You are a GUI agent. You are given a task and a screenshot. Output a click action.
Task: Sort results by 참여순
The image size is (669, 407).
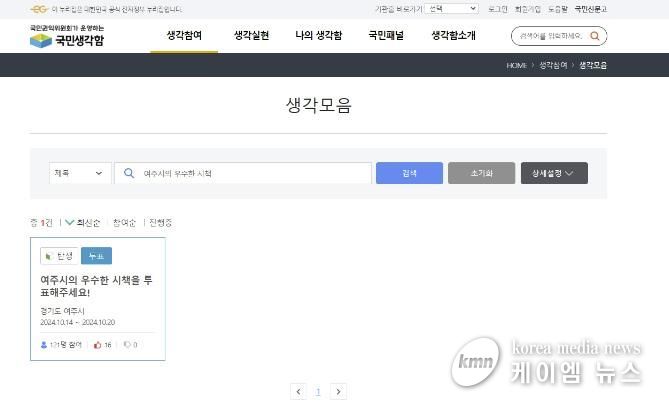click(x=124, y=222)
